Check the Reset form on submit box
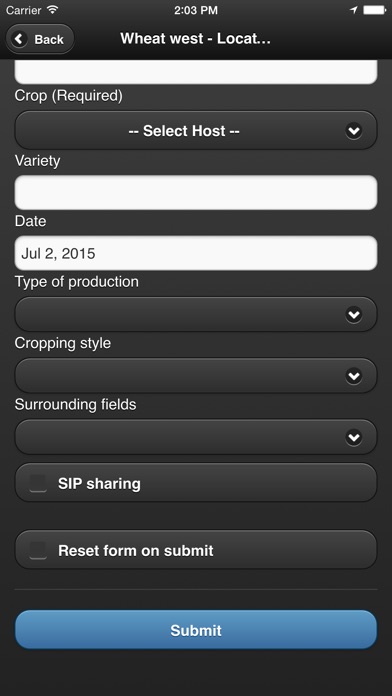This screenshot has height=696, width=392. (38, 550)
